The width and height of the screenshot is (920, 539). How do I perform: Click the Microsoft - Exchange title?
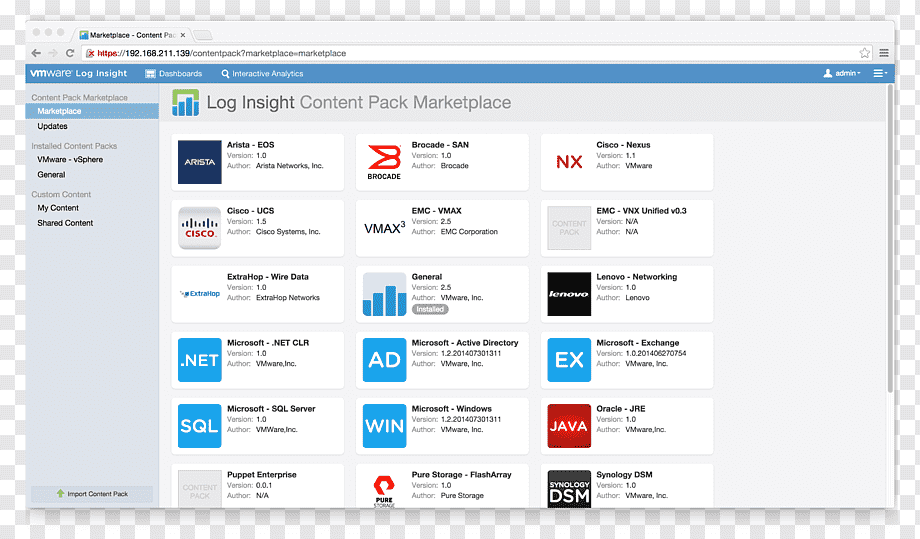coord(638,343)
